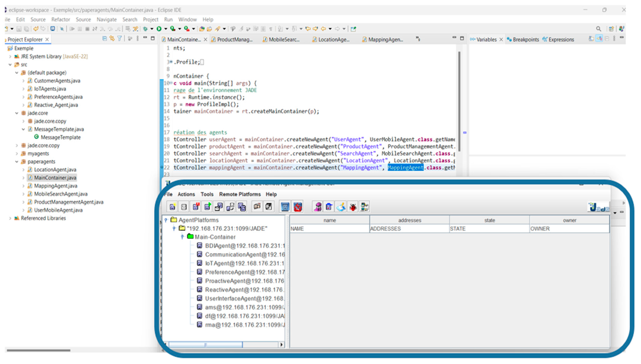This screenshot has height=364, width=641.
Task: Expand the JRE System Library node
Action: click(x=10, y=57)
